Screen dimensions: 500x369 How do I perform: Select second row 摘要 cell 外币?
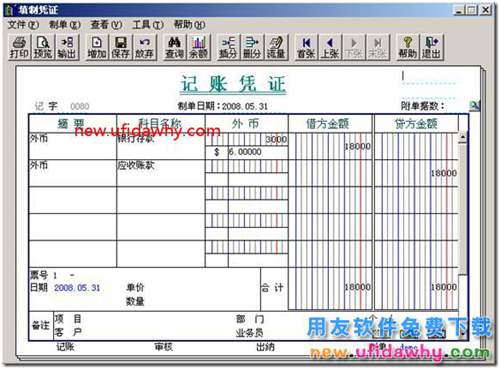(x=73, y=173)
